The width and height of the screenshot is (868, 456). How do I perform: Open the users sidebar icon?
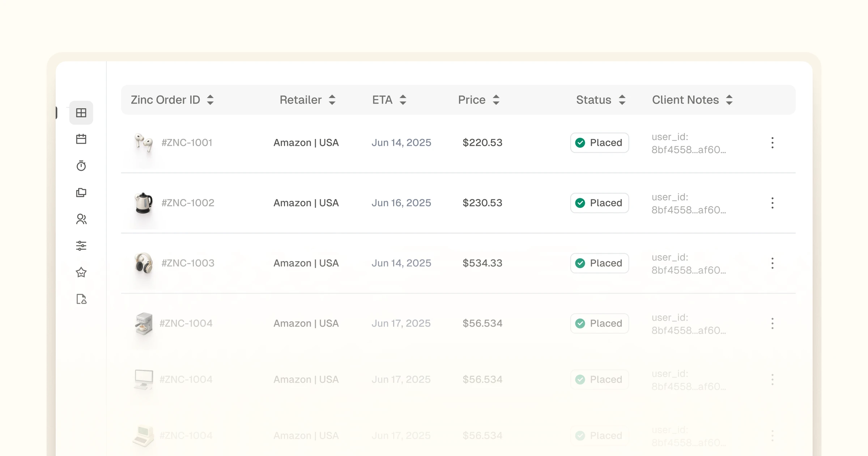[x=81, y=219]
